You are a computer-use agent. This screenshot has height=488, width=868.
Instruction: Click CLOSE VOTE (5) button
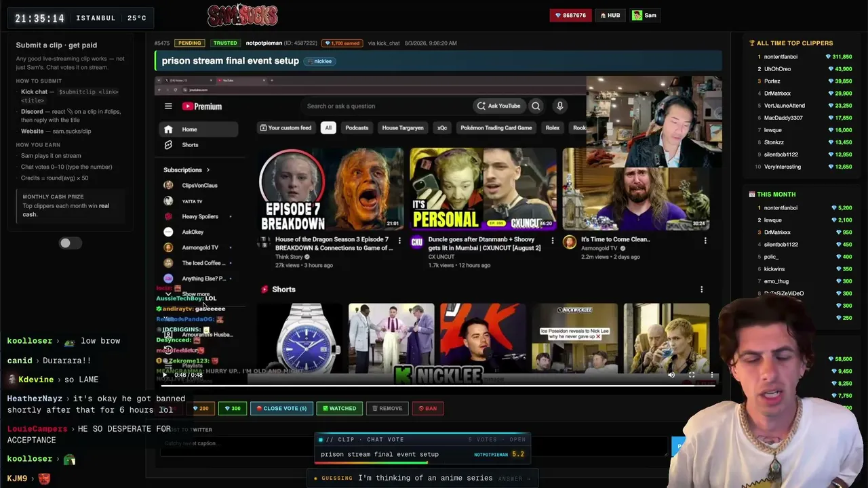tap(281, 409)
